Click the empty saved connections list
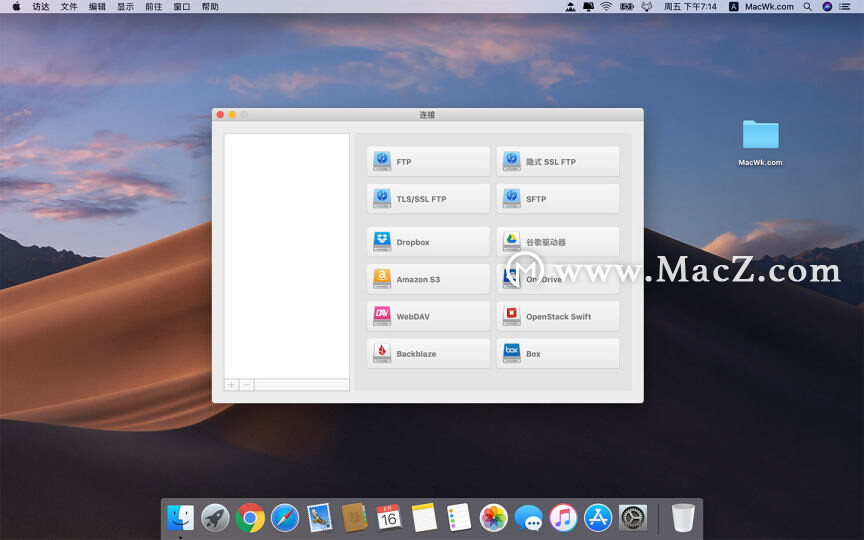Image resolution: width=864 pixels, height=540 pixels. pyautogui.click(x=287, y=256)
